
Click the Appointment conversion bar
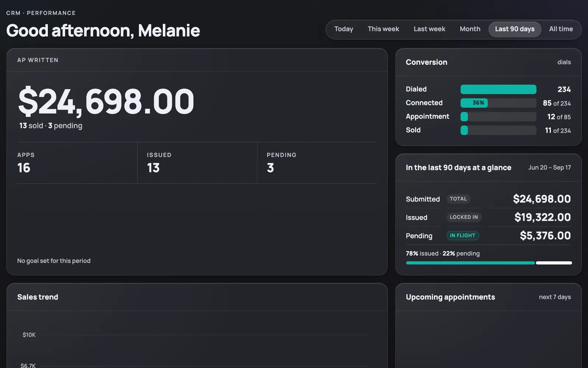tap(498, 117)
